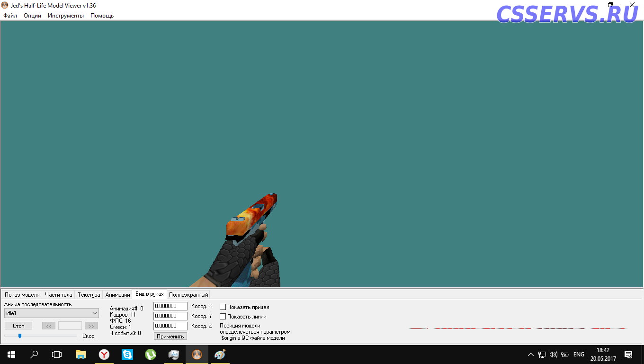Launch Yandex Browser from the taskbar

click(x=104, y=355)
